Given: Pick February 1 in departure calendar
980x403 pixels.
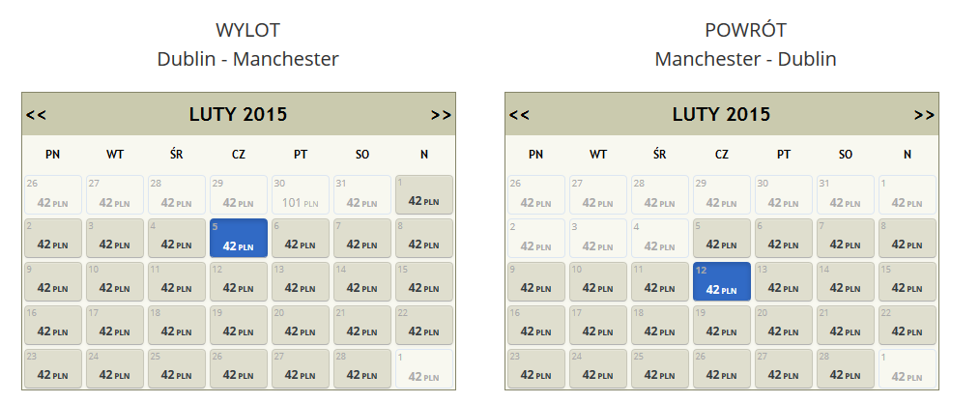Looking at the screenshot, I should (424, 195).
